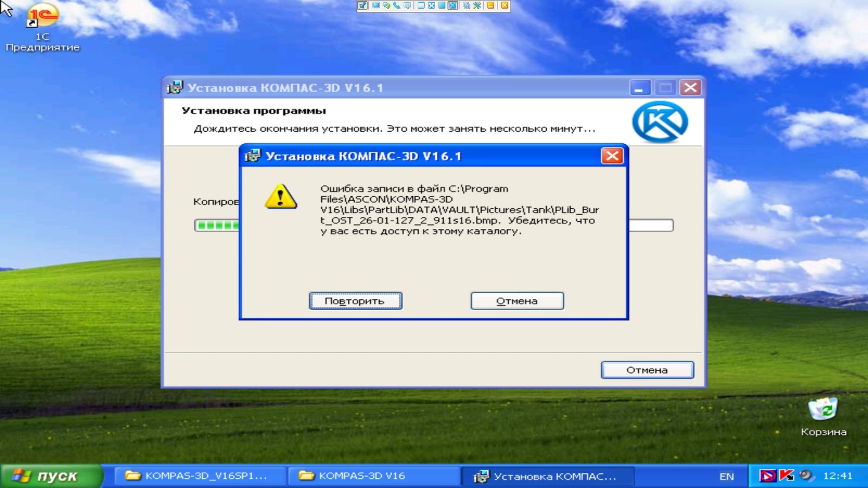This screenshot has width=868, height=488.
Task: Open the tools wrench icon in the remote toolbar
Action: coord(477,5)
